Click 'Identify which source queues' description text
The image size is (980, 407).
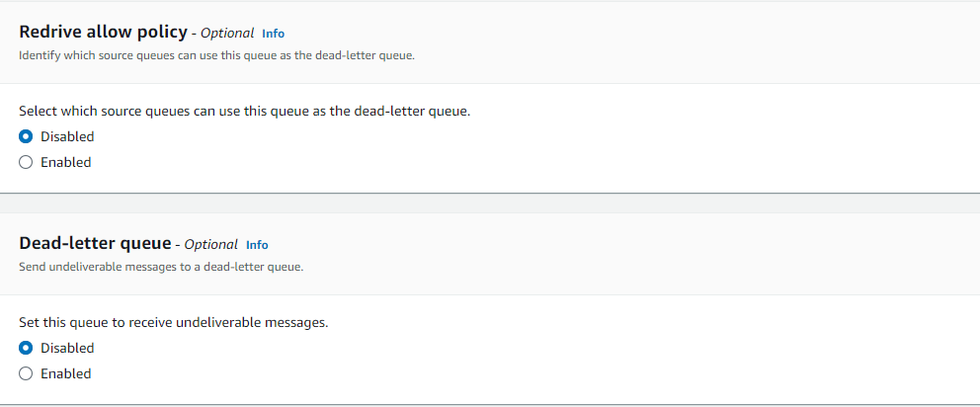216,55
